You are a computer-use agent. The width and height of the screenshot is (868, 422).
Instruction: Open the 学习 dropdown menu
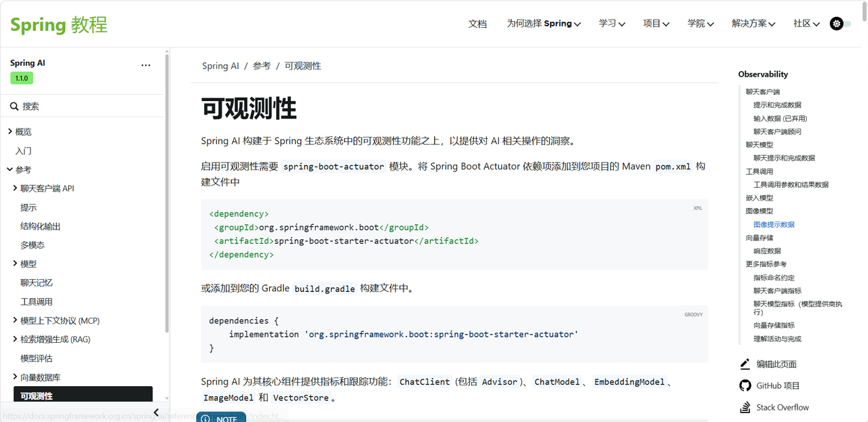pyautogui.click(x=612, y=24)
